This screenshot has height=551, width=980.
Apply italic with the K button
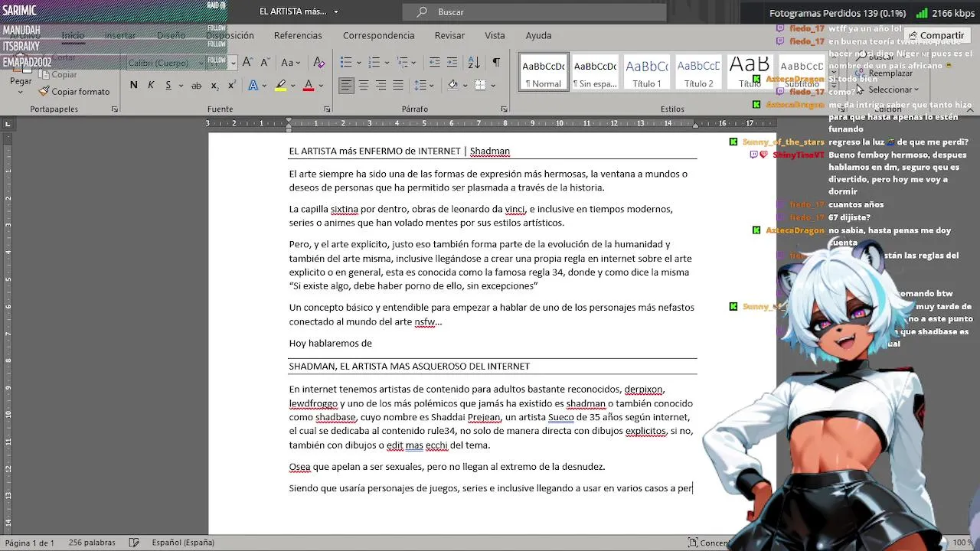pos(151,85)
